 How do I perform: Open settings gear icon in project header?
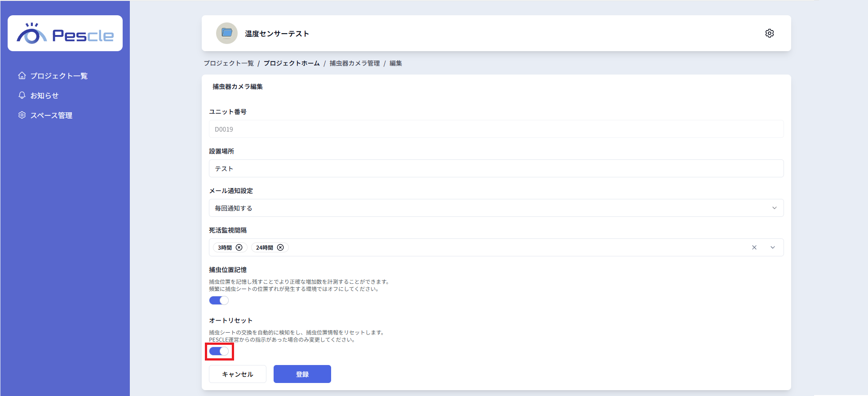tap(769, 33)
